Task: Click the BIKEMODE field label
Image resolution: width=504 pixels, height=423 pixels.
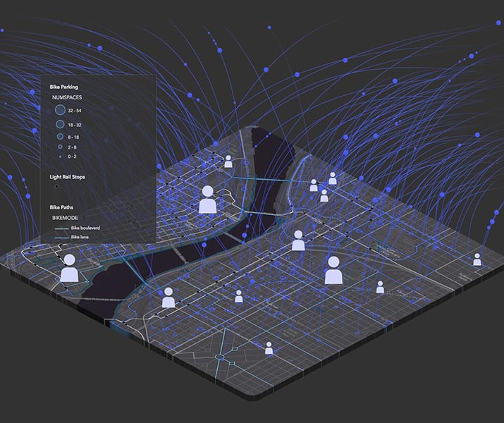Action: tap(66, 219)
